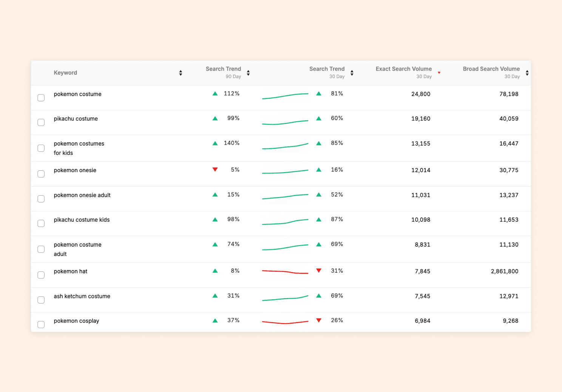Click the 30-day green arrow for pikachu costume
Image resolution: width=562 pixels, height=392 pixels.
coord(319,118)
